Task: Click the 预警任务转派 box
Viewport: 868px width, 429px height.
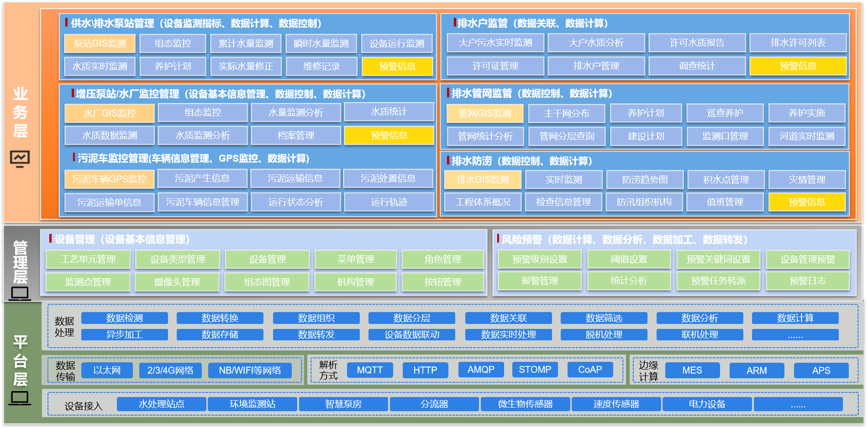Action: point(718,281)
